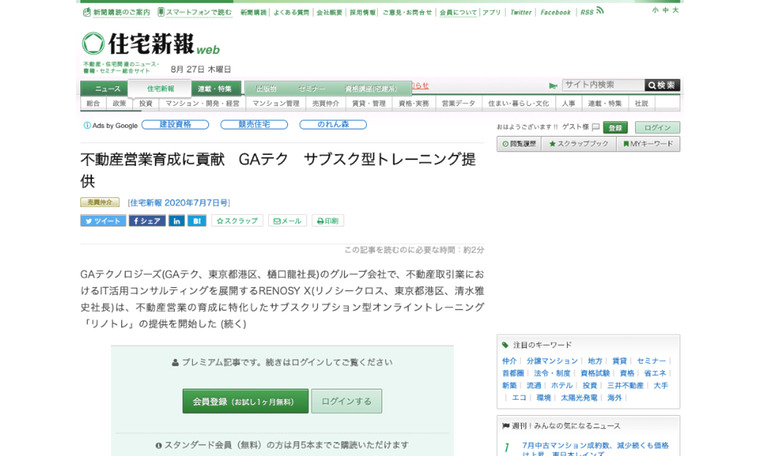Set font size to 小
The image size is (760, 456).
(x=655, y=10)
